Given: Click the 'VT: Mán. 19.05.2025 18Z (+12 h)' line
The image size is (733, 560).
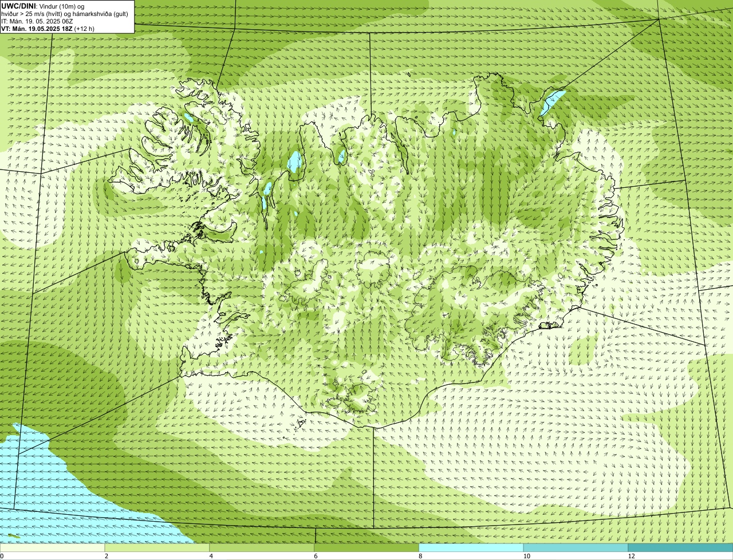Looking at the screenshot, I should coord(48,29).
